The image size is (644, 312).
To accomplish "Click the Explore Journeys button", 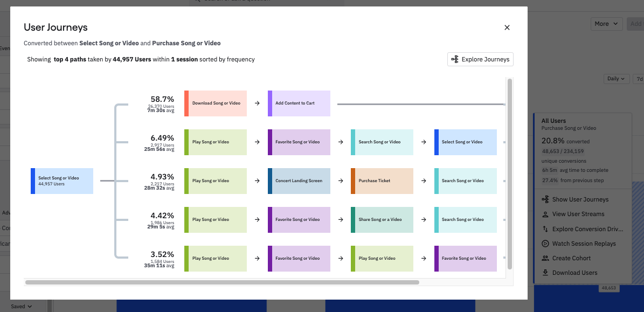I will [x=480, y=59].
